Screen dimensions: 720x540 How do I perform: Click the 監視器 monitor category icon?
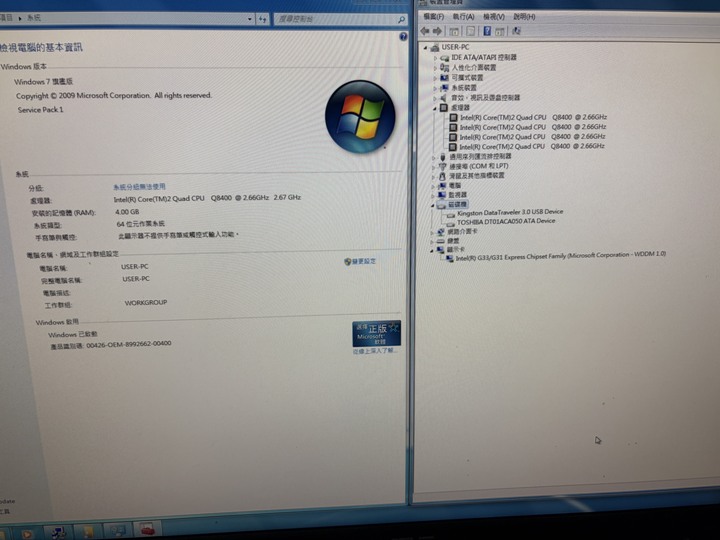442,195
